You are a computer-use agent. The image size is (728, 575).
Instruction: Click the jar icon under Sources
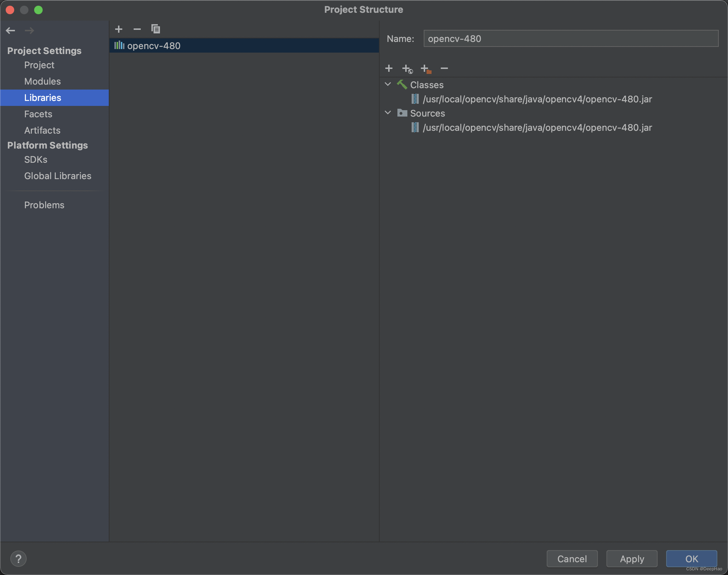[415, 127]
